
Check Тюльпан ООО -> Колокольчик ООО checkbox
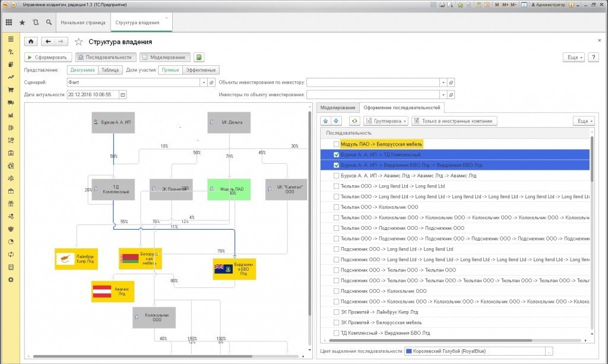pyautogui.click(x=336, y=207)
